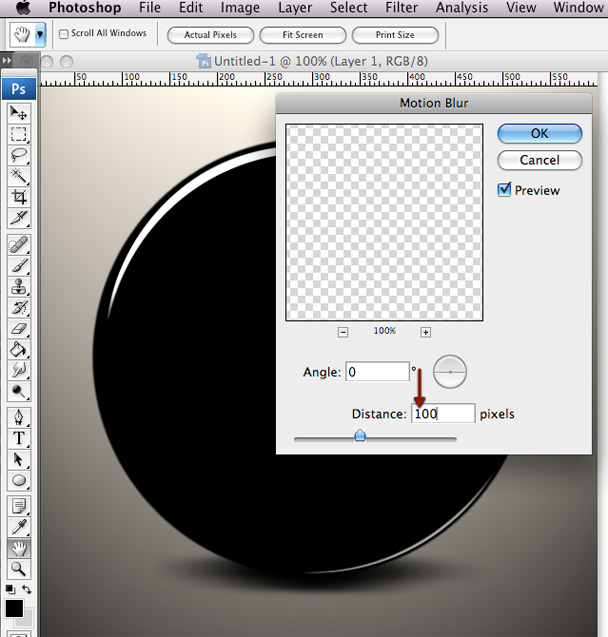This screenshot has height=637, width=608.
Task: Reset default foreground and background colors
Action: pyautogui.click(x=10, y=589)
